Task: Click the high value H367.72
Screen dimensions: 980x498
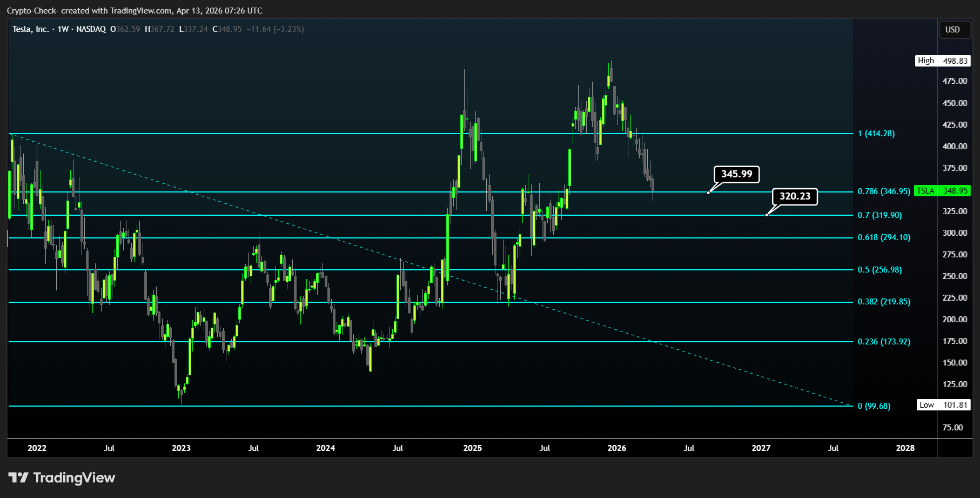Action: 160,29
